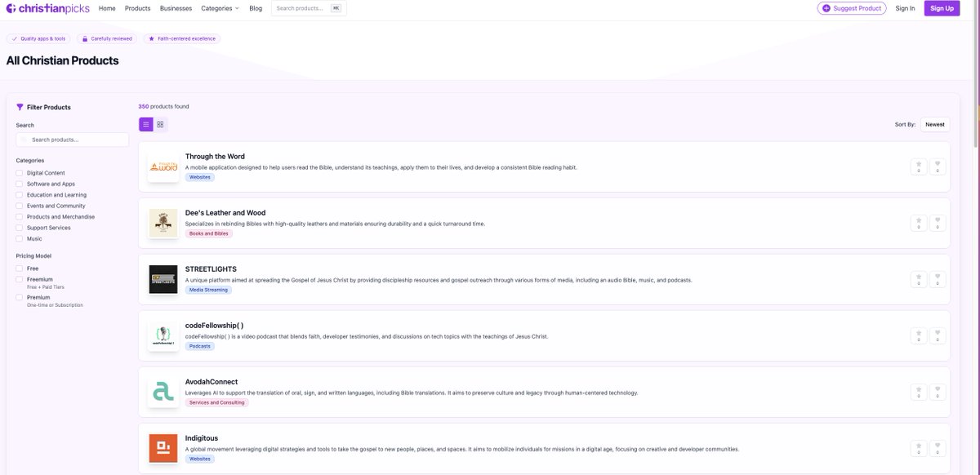Open the AvodahConnect title
This screenshot has width=980, height=475.
[212, 381]
